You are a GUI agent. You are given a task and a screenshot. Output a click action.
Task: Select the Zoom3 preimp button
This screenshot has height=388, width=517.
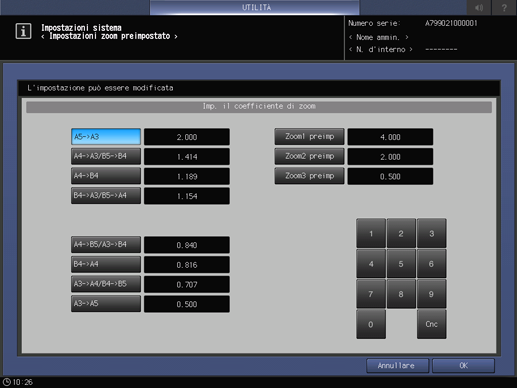tap(309, 176)
